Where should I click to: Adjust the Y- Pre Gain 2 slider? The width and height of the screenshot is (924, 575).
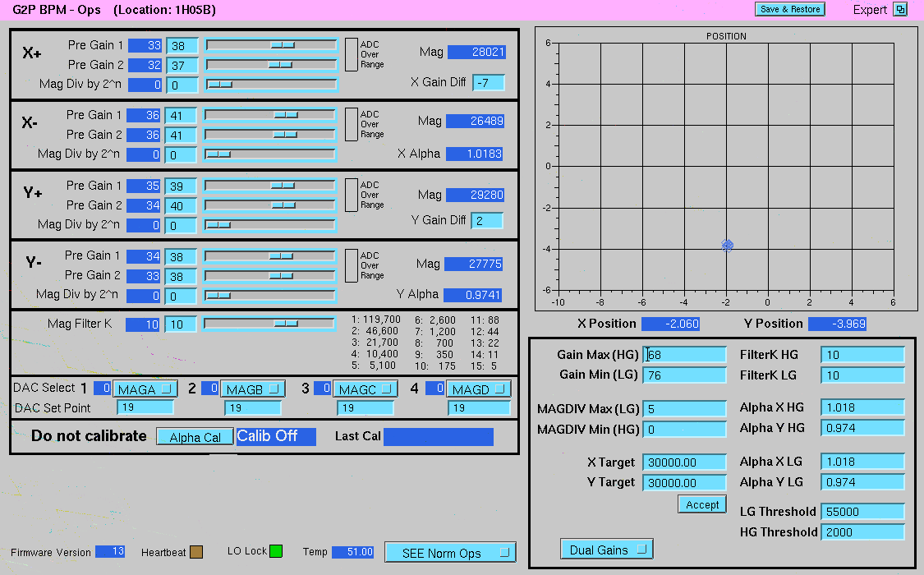[x=270, y=276]
